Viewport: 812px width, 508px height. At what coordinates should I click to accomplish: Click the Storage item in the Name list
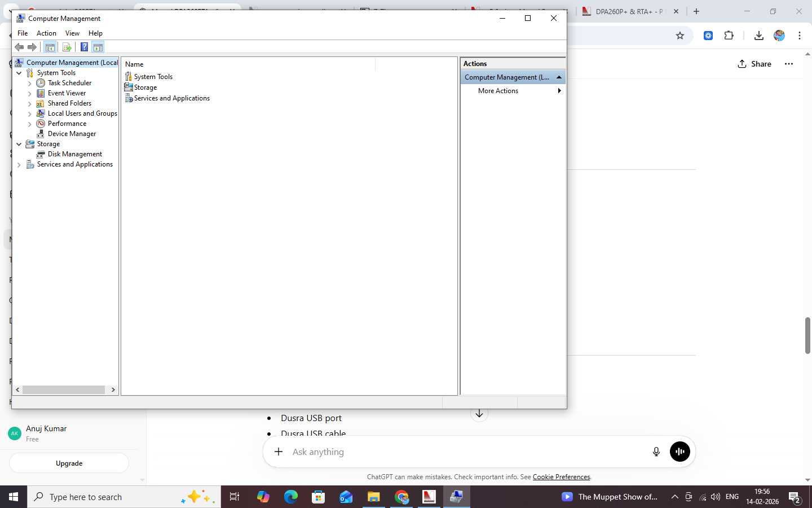coord(145,87)
